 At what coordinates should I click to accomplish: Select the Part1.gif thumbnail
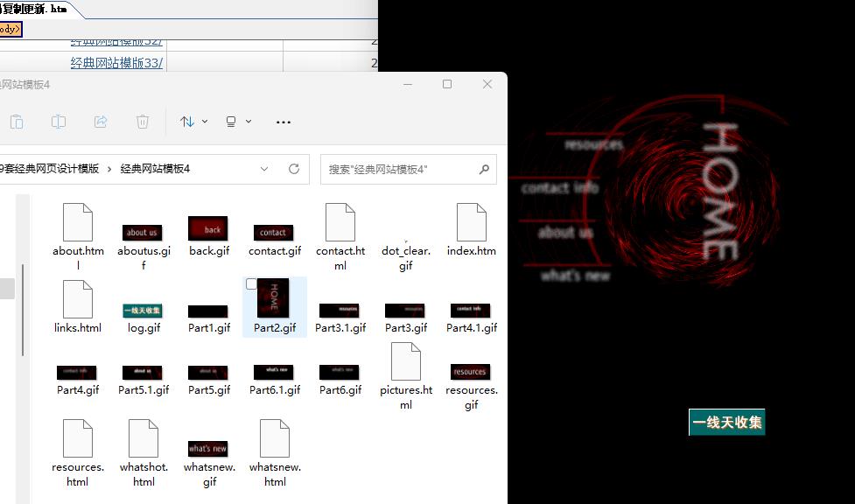tap(207, 311)
